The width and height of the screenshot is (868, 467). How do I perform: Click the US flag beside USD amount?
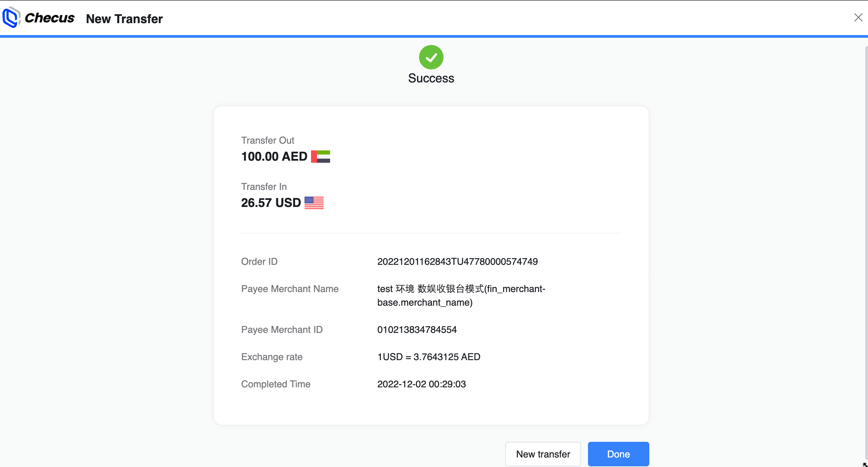click(x=314, y=203)
